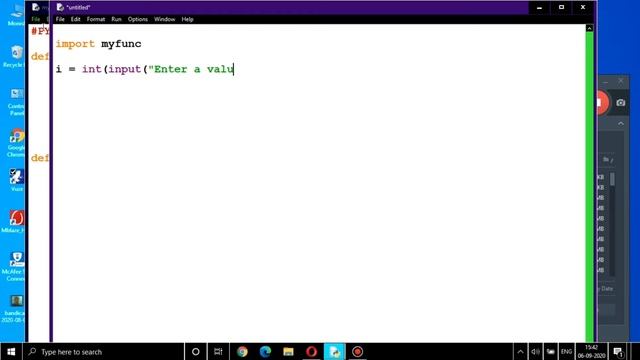The height and width of the screenshot is (360, 640).
Task: Open the battery status tray icon
Action: (551, 351)
